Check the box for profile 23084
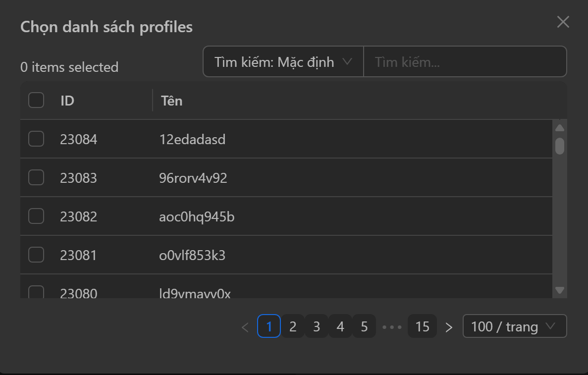 [x=36, y=139]
